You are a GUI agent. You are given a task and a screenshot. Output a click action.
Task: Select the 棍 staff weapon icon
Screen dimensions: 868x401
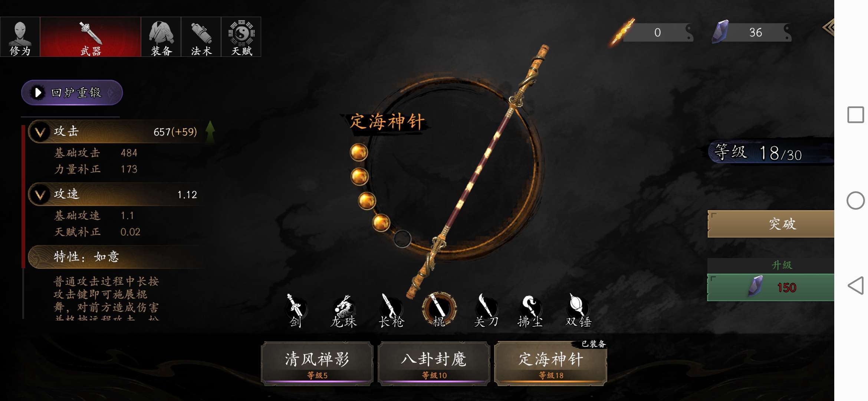tap(439, 310)
